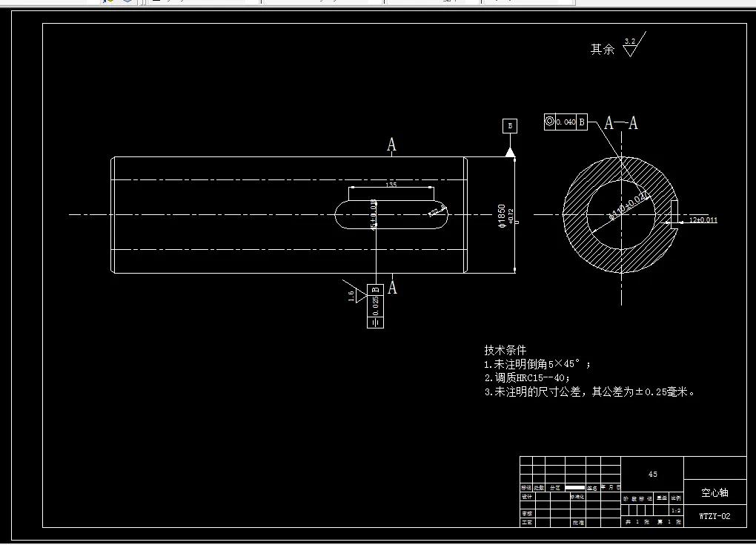Select the 重量 header cell
Viewport: 756px width, 545px height.
point(661,498)
